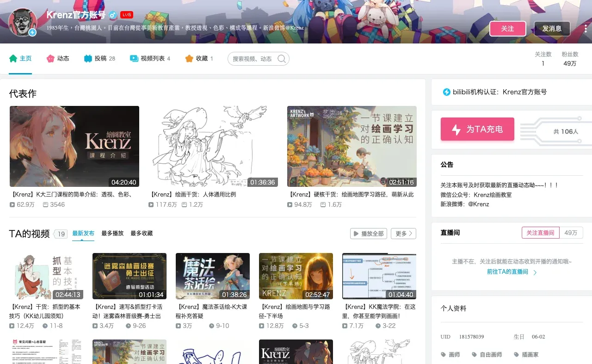Click the chevron after 前往TA的直播间
Viewport: 592px width, 364px height.
click(x=535, y=272)
